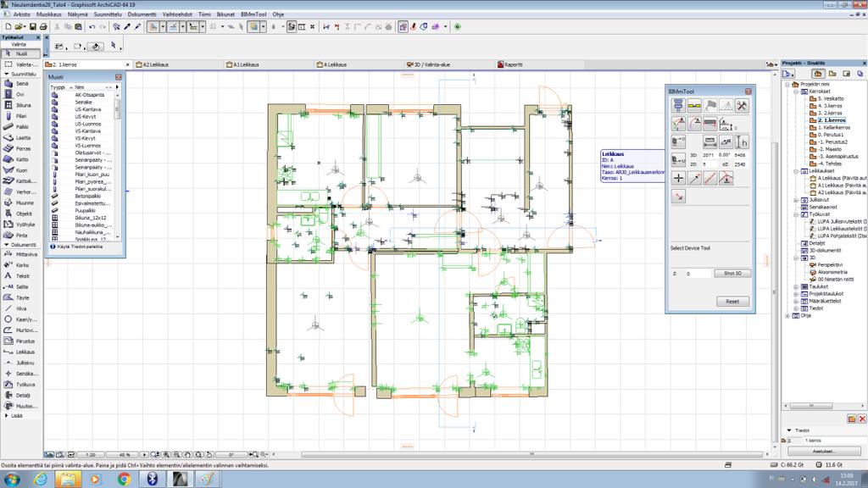Image resolution: width=868 pixels, height=488 pixels.
Task: Collapse the Työkuvat tree node
Action: (x=796, y=214)
